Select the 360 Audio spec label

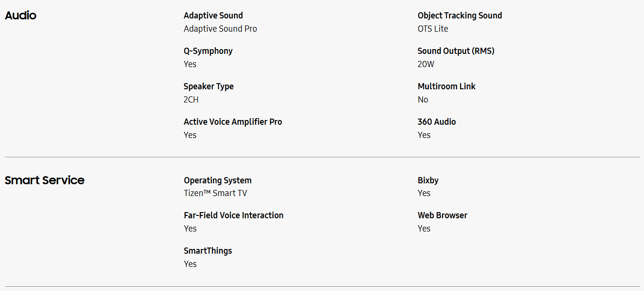pyautogui.click(x=436, y=122)
